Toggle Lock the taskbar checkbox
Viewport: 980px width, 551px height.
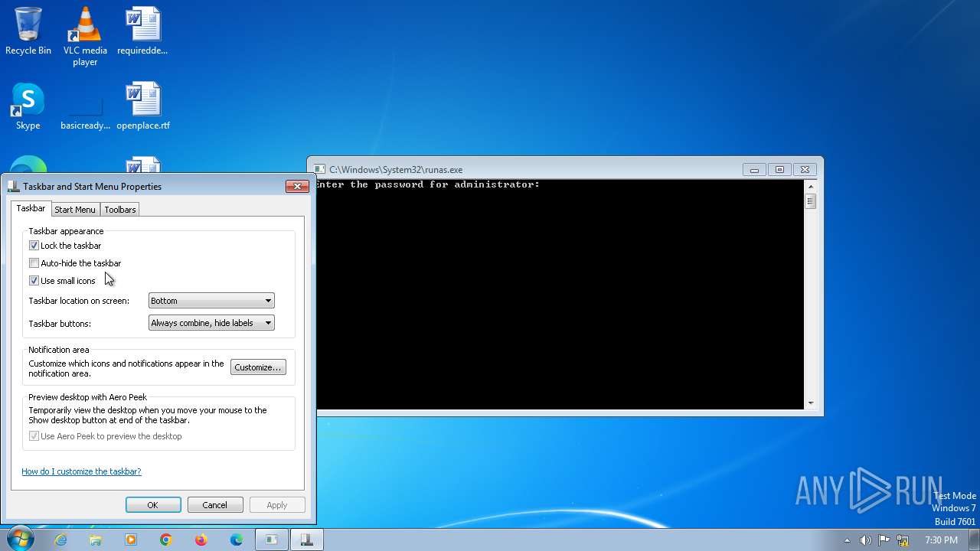click(34, 246)
